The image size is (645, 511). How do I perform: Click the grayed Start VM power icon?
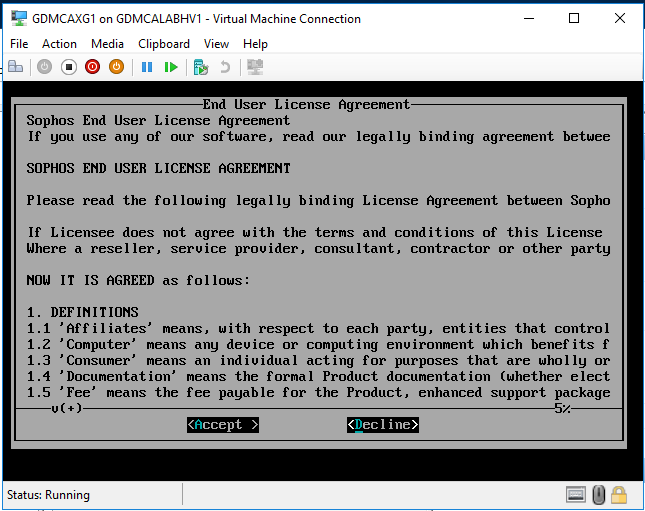pos(44,67)
